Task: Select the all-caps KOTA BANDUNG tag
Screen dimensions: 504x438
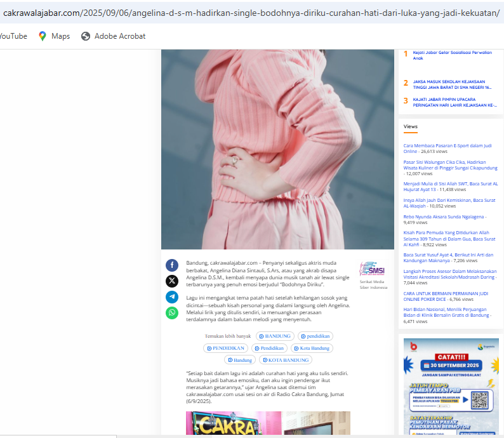Action: click(286, 360)
